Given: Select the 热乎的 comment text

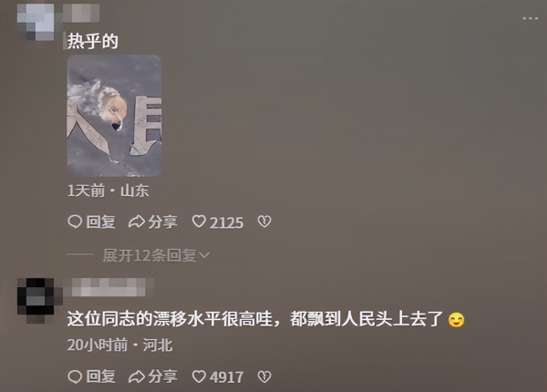Looking at the screenshot, I should pyautogui.click(x=93, y=41).
